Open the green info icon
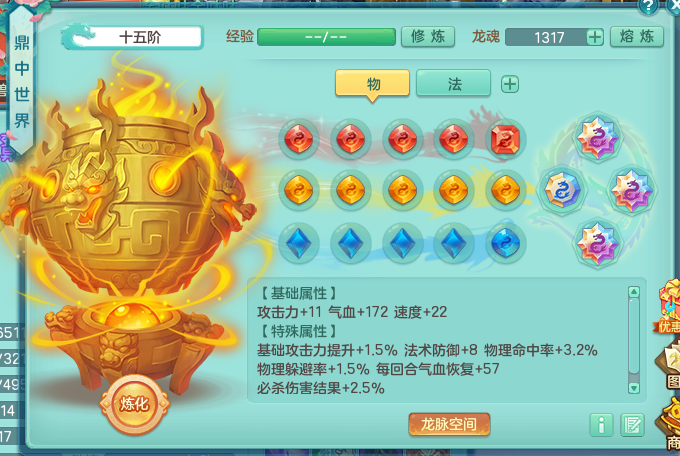 point(601,425)
